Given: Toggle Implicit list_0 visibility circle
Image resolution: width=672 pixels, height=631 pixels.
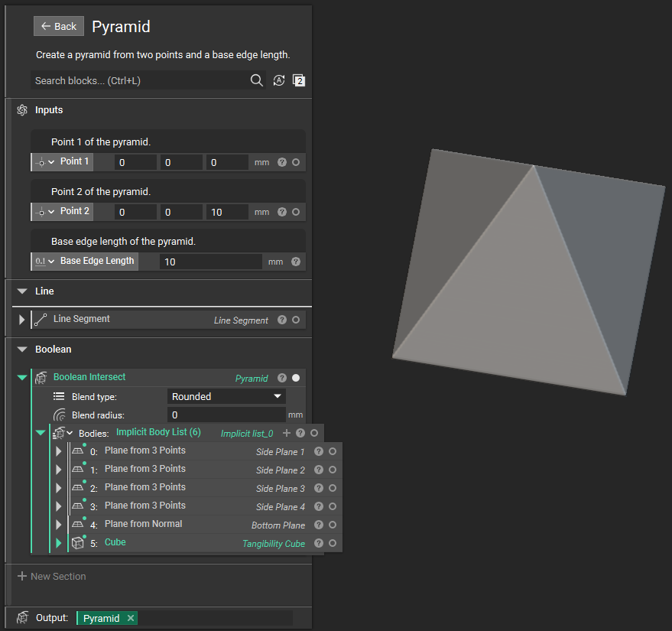Looking at the screenshot, I should click(314, 433).
